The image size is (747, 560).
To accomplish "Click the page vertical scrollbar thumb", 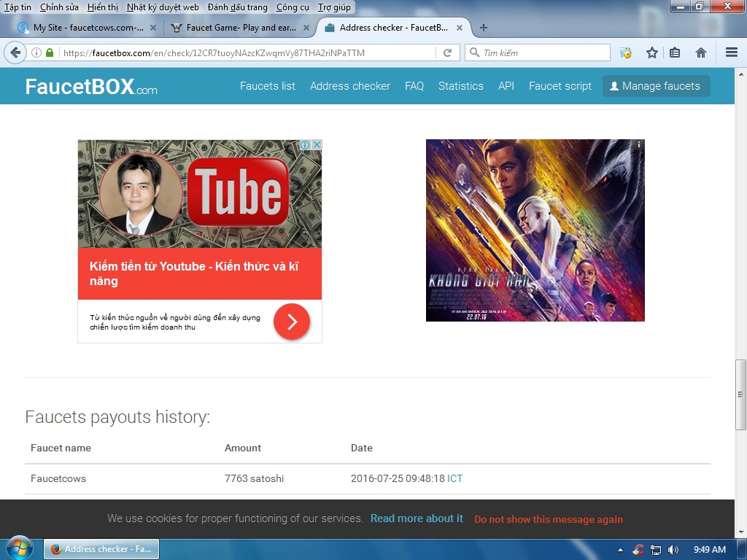I will pos(741,394).
